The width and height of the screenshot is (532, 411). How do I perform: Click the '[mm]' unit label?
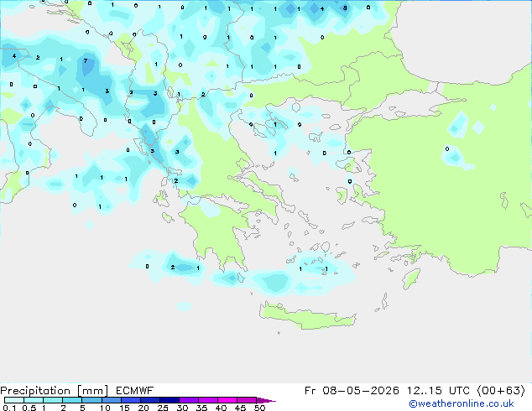tap(92, 391)
